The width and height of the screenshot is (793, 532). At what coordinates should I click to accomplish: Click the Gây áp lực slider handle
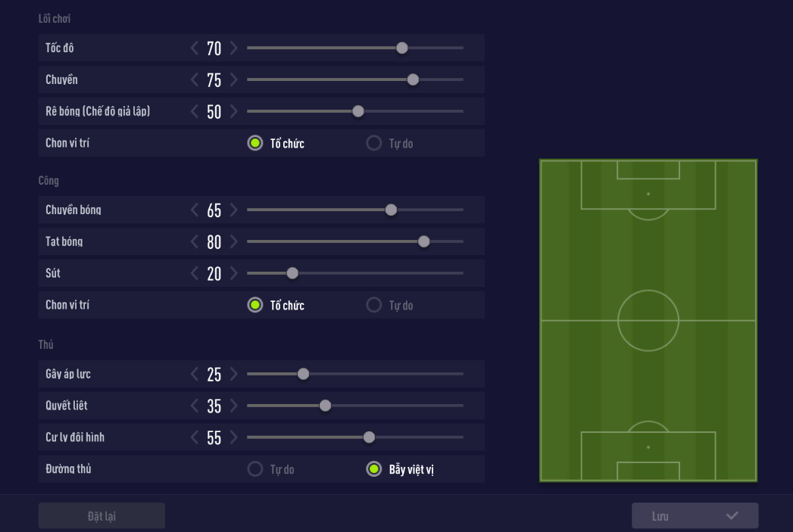point(304,374)
